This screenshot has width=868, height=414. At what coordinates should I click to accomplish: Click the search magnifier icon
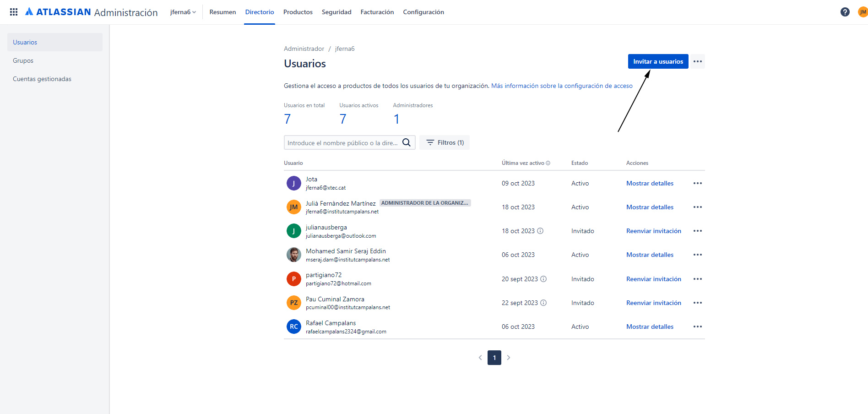point(406,142)
